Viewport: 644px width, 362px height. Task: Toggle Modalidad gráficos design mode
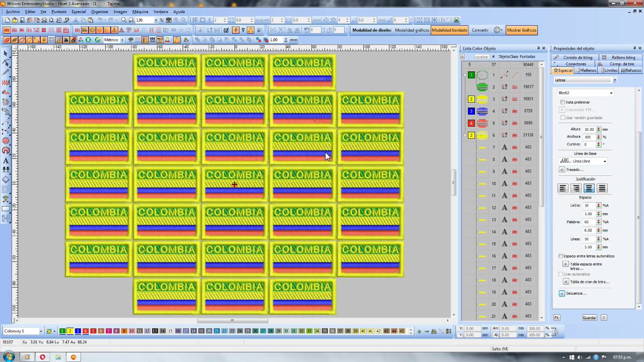[x=412, y=30]
